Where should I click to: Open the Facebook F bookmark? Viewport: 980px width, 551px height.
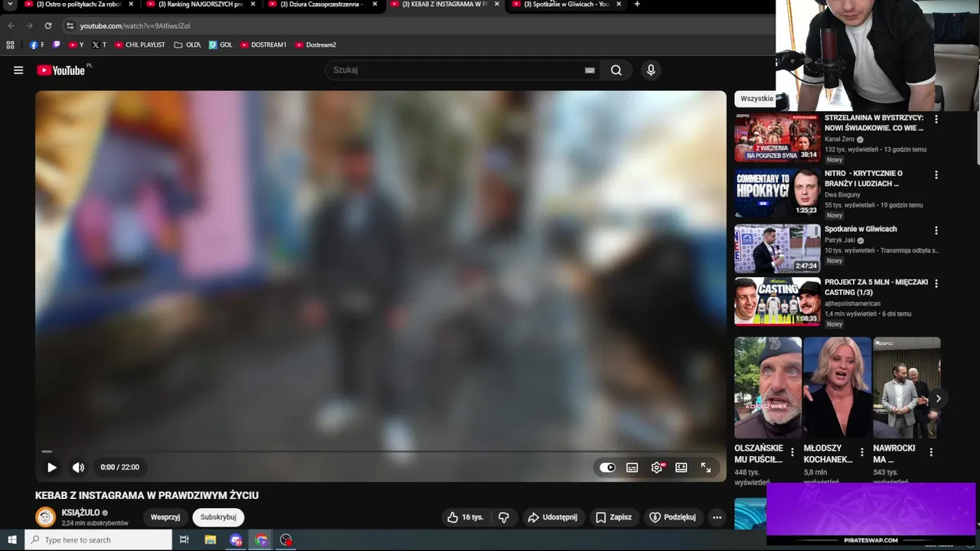(37, 45)
